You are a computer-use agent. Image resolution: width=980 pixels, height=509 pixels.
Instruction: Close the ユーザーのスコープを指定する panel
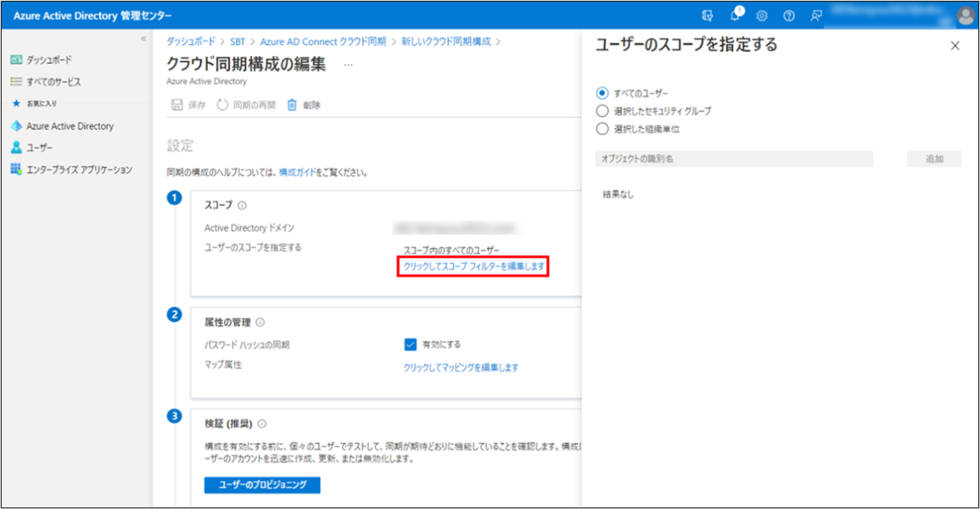point(955,46)
